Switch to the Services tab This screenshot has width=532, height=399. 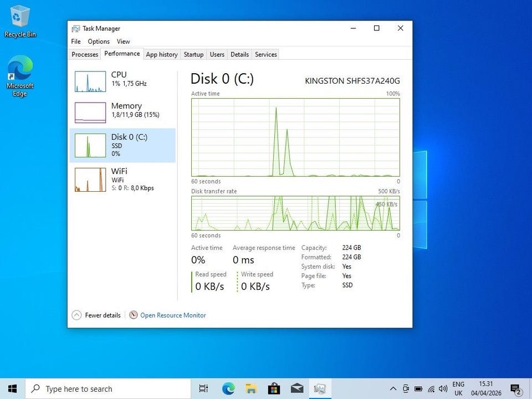pos(265,54)
